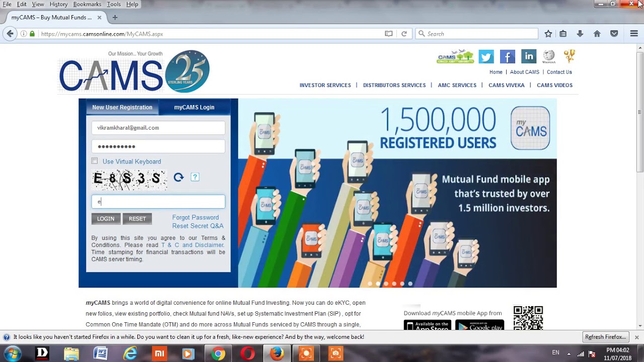This screenshot has width=644, height=362.
Task: Open Google Chrome from taskbar
Action: point(218,353)
